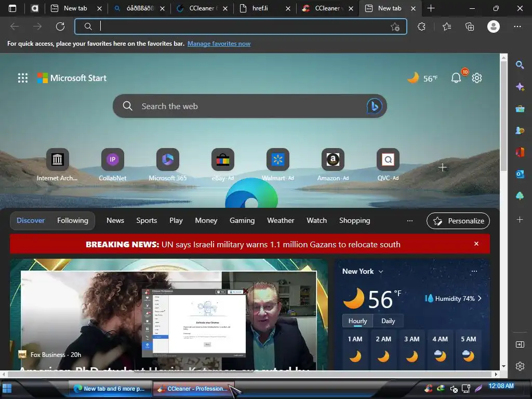Open the sidebar Office icon
The image size is (532, 399).
click(520, 152)
